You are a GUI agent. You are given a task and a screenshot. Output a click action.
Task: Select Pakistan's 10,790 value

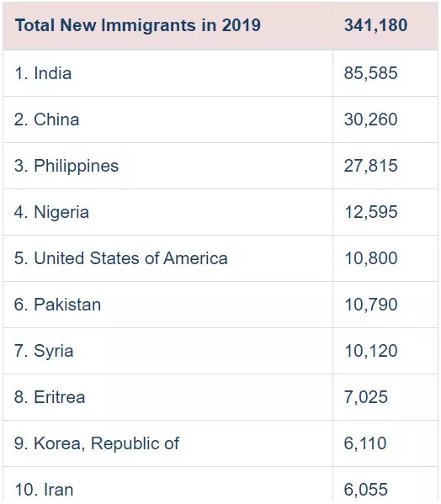coord(370,305)
